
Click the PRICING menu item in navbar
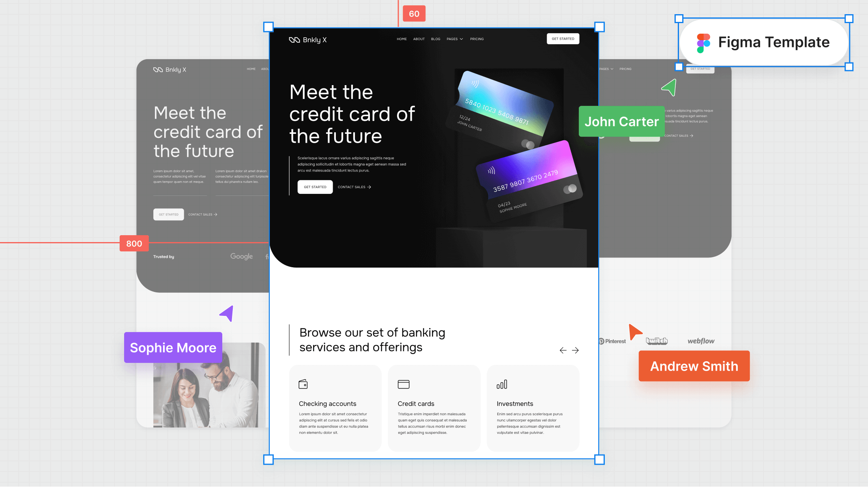(x=477, y=39)
